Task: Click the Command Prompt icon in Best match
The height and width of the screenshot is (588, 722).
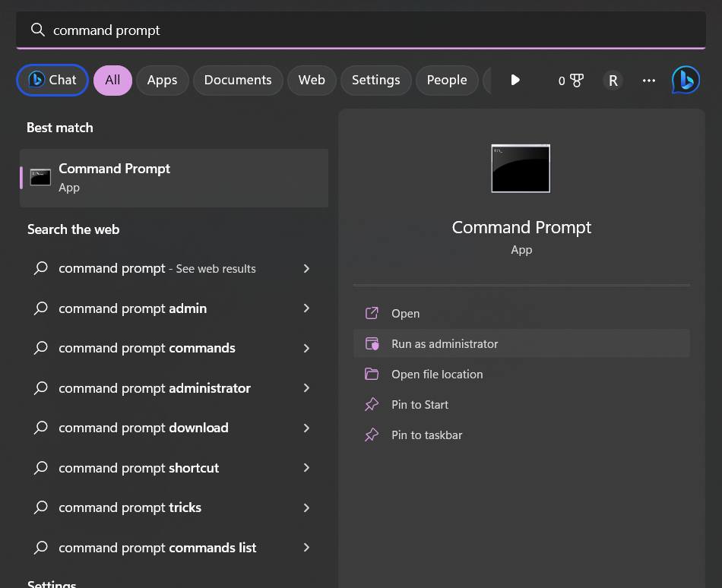Action: point(40,178)
